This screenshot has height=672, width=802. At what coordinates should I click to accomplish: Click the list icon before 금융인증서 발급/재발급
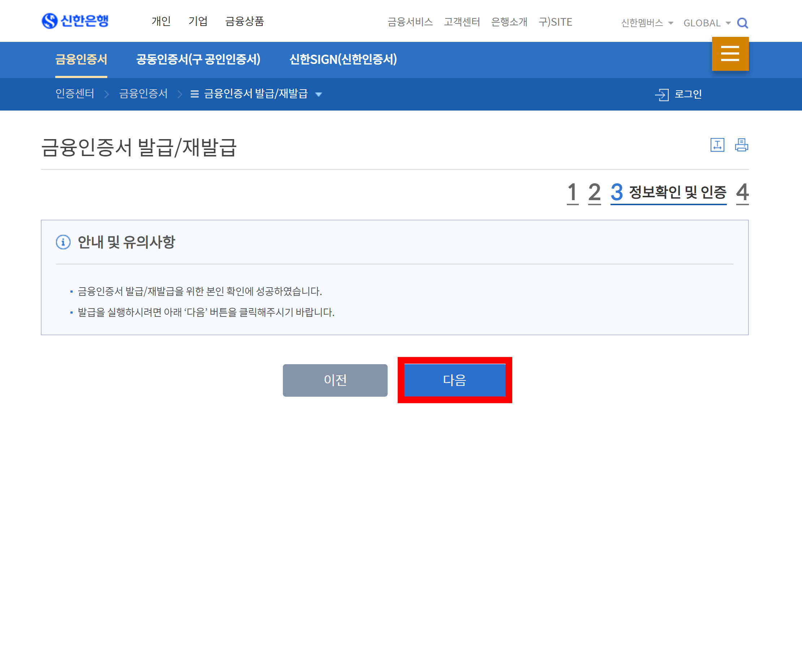pyautogui.click(x=194, y=94)
